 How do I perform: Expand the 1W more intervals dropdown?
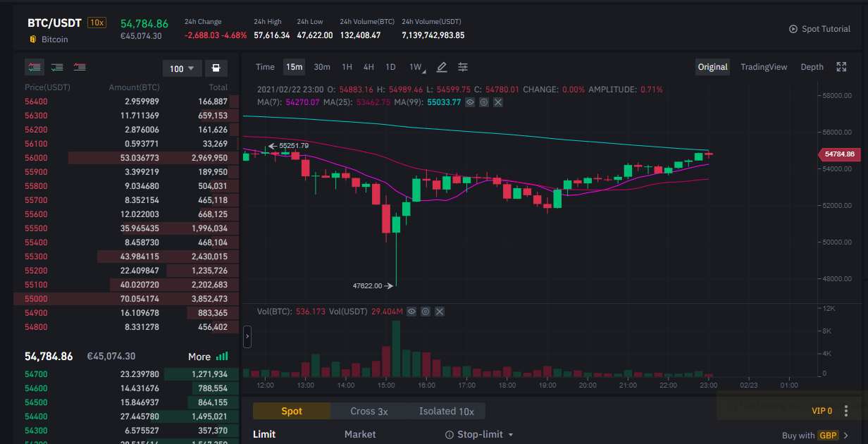pos(416,68)
